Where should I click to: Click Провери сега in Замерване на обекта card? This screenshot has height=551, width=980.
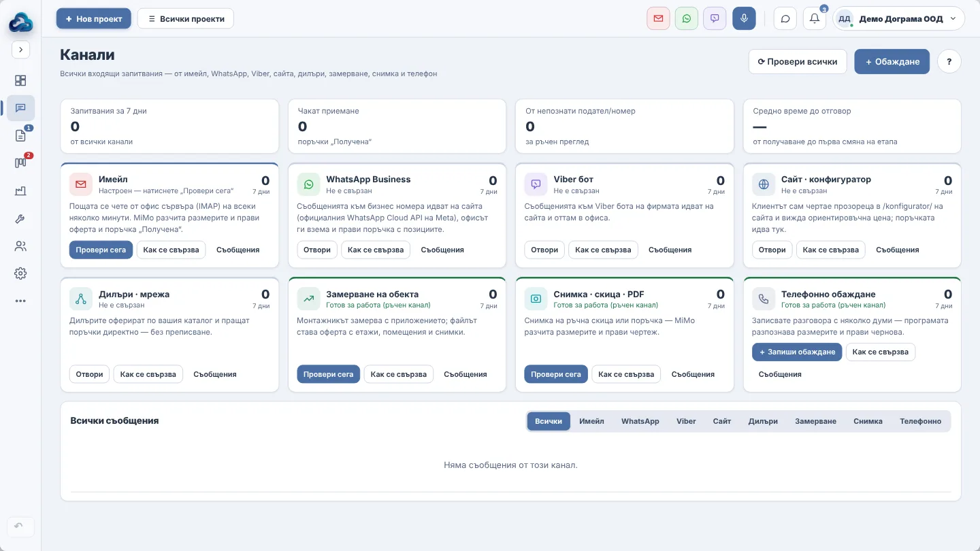click(328, 374)
